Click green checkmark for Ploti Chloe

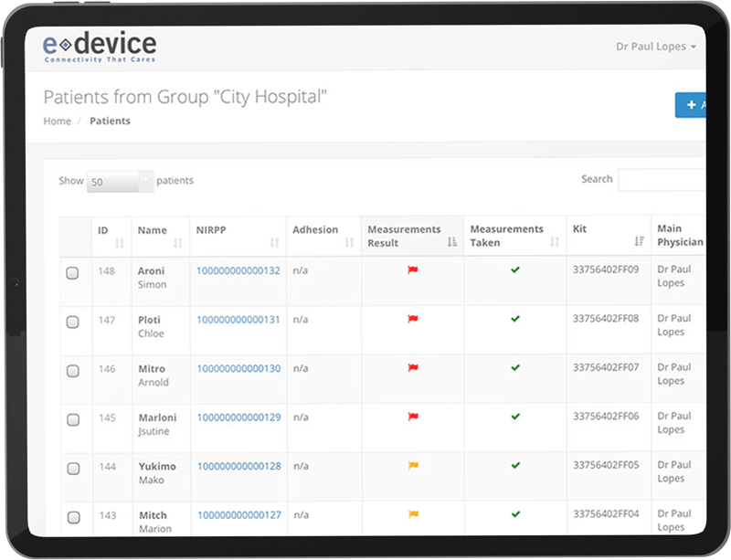pos(515,319)
